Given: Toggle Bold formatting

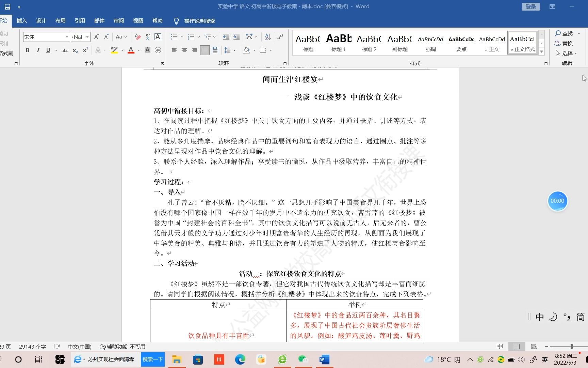Looking at the screenshot, I should point(28,50).
